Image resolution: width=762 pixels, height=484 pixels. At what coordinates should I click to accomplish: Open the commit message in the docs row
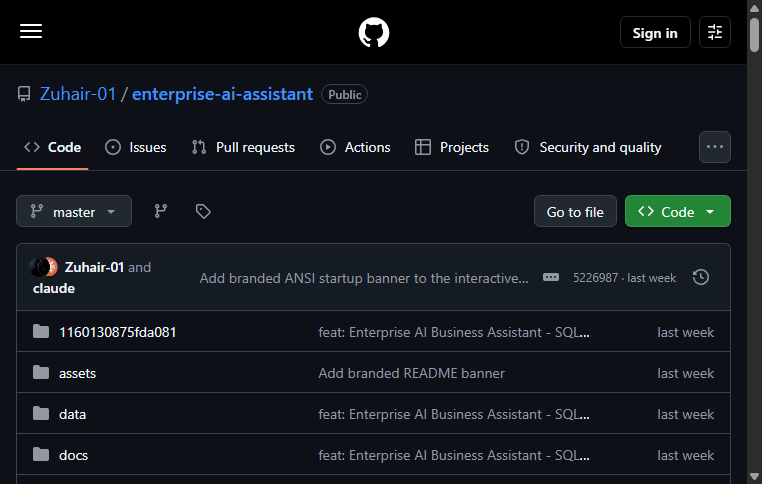[454, 455]
